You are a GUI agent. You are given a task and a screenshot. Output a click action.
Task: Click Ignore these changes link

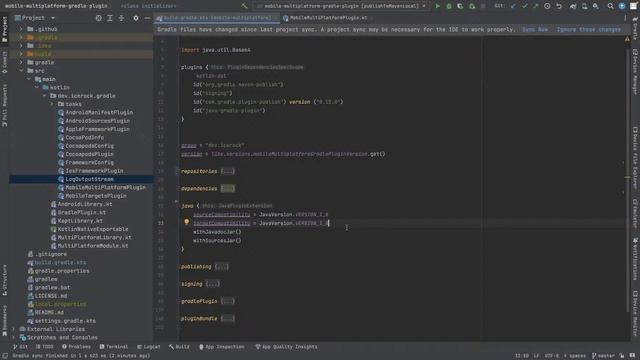(589, 29)
